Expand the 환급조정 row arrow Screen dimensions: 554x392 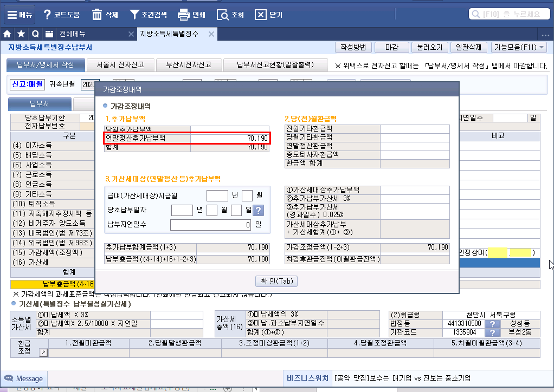44,352
